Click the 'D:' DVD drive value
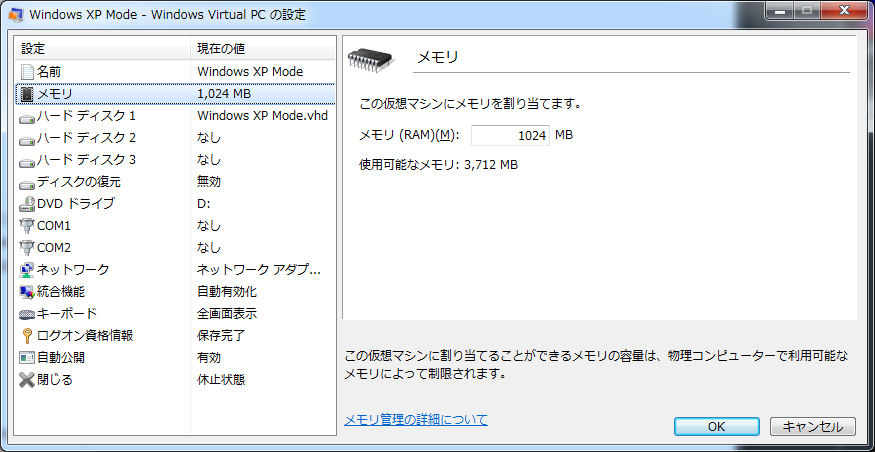 (x=204, y=204)
